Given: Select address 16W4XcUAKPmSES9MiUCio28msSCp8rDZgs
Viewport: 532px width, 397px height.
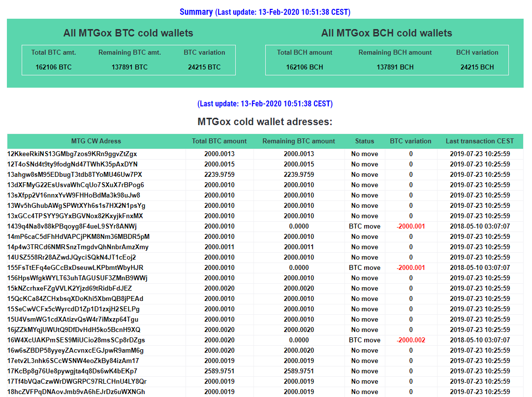Looking at the screenshot, I should click(x=76, y=340).
